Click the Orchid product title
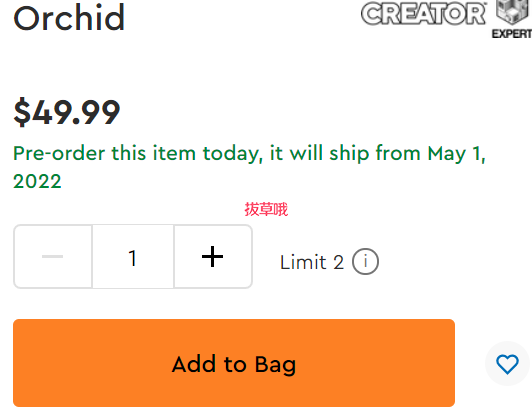Screen dimensions: 532x418 69,18
